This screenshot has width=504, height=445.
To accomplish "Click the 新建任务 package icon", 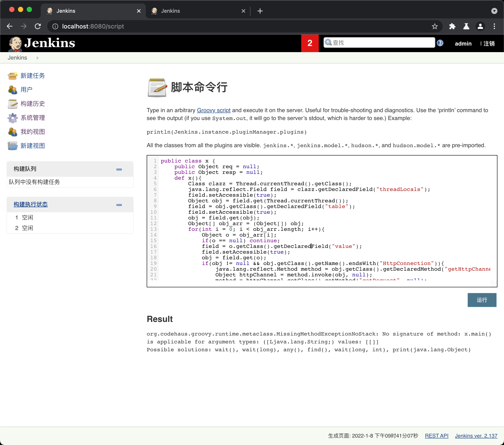I will (x=12, y=76).
